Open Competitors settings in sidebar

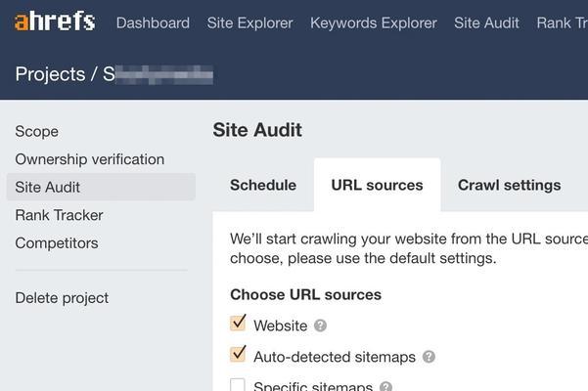(x=57, y=243)
